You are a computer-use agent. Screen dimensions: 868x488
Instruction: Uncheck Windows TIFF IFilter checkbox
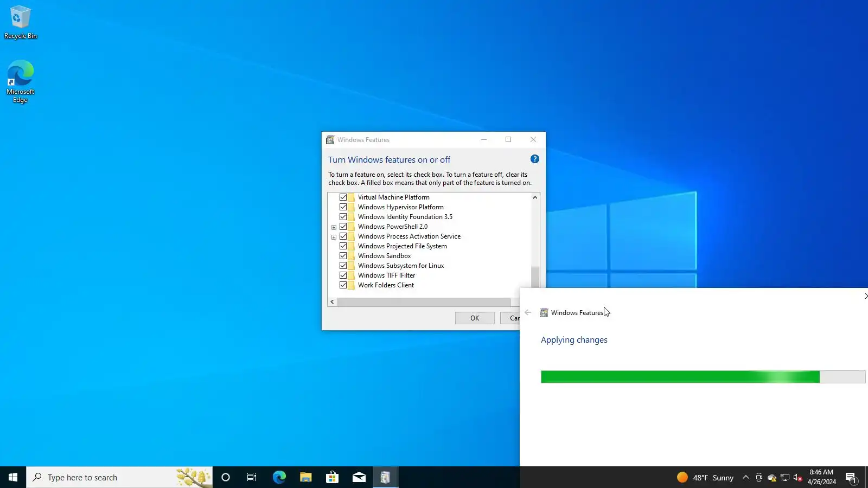(343, 275)
